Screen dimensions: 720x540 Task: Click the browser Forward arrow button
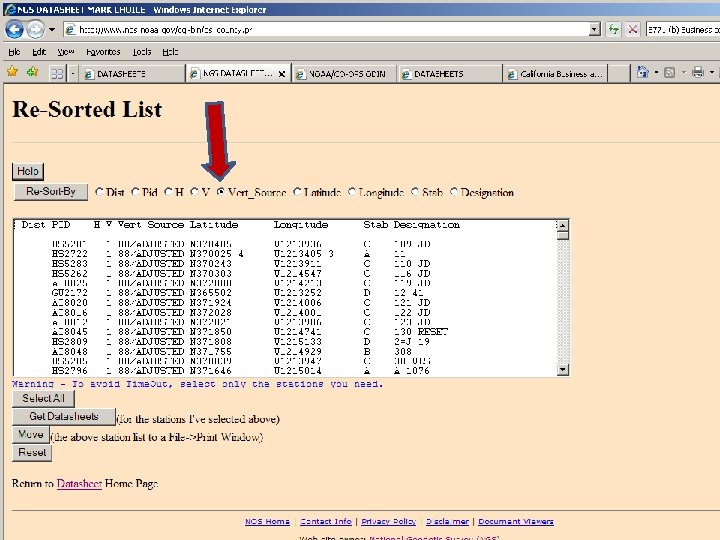(x=35, y=30)
